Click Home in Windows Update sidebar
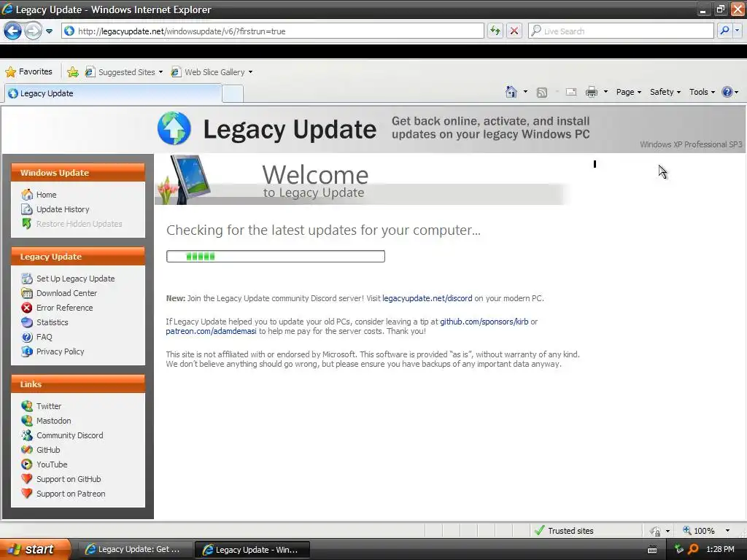747x560 pixels. pos(46,195)
